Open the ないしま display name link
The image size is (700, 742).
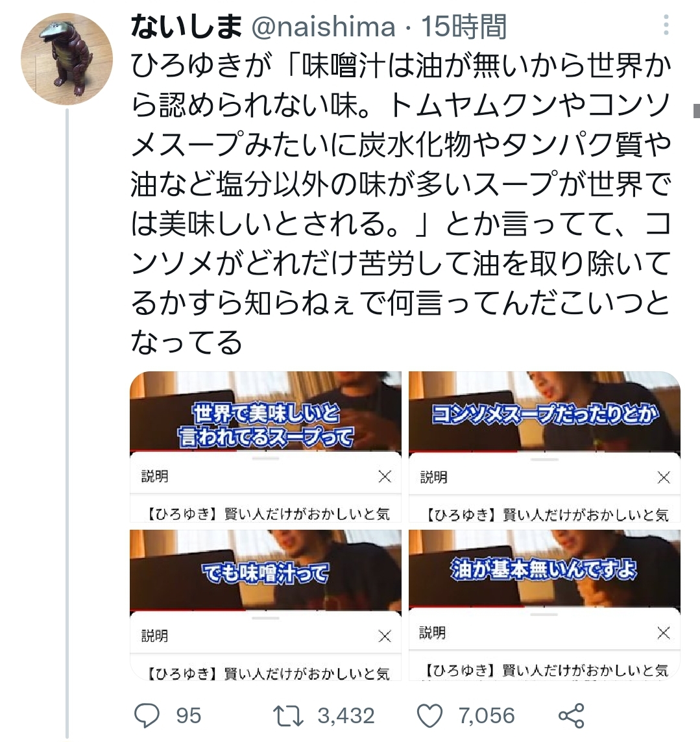[186, 26]
